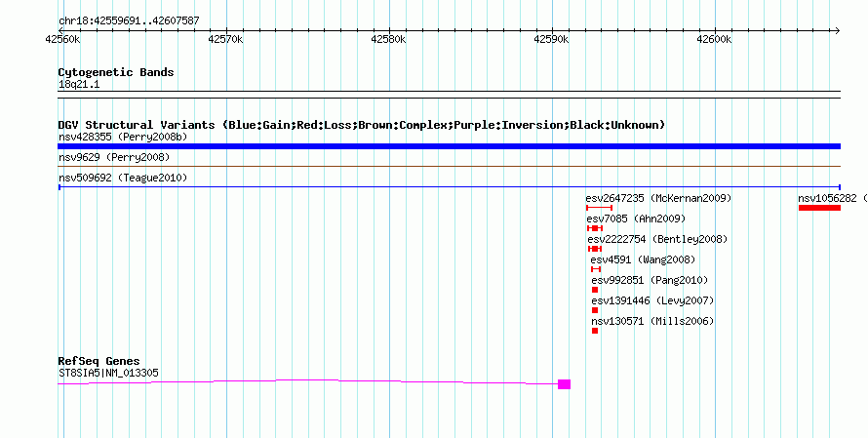
Task: Click the nsv428355 (Perry2008b) label
Action: tap(123, 137)
